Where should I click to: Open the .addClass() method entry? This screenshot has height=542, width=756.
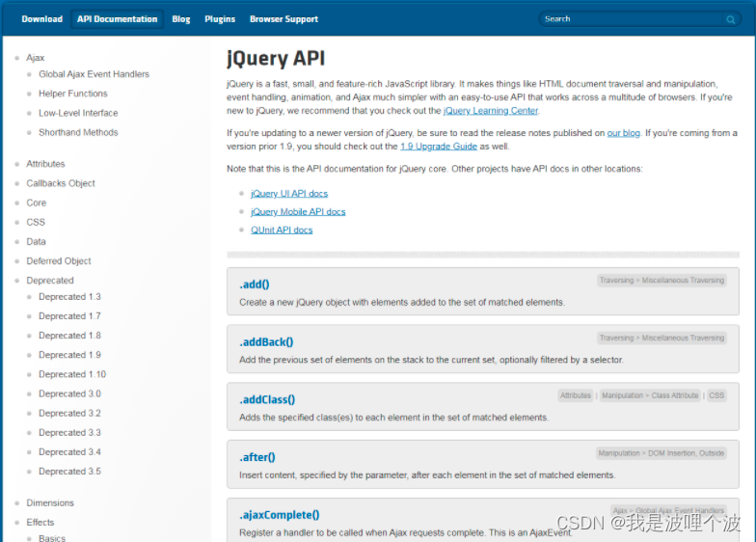click(267, 399)
